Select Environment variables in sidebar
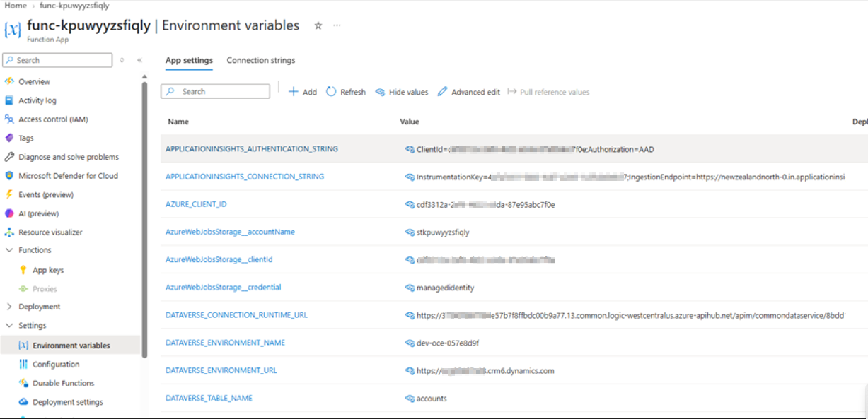Screen dimensions: 868x419 click(x=71, y=346)
